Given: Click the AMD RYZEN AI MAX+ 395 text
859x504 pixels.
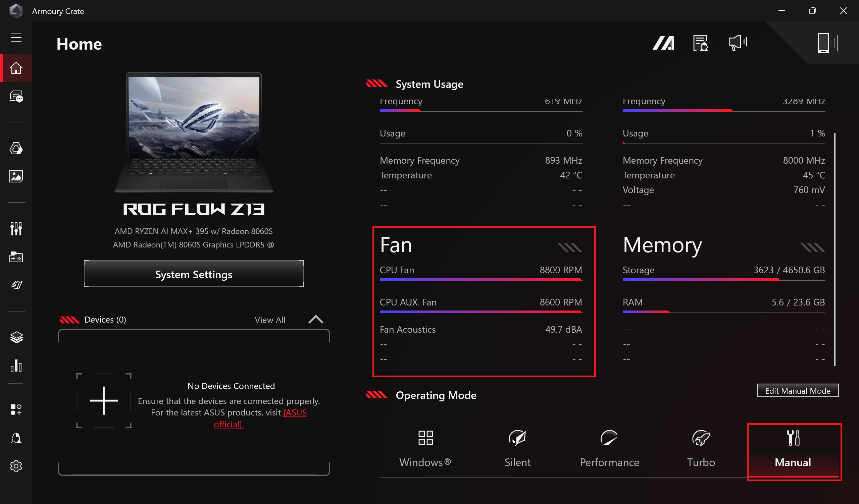Looking at the screenshot, I should [x=194, y=231].
